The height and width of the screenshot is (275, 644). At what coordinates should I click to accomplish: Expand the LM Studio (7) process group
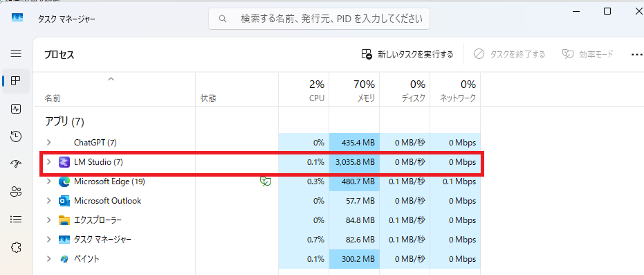[x=49, y=162]
